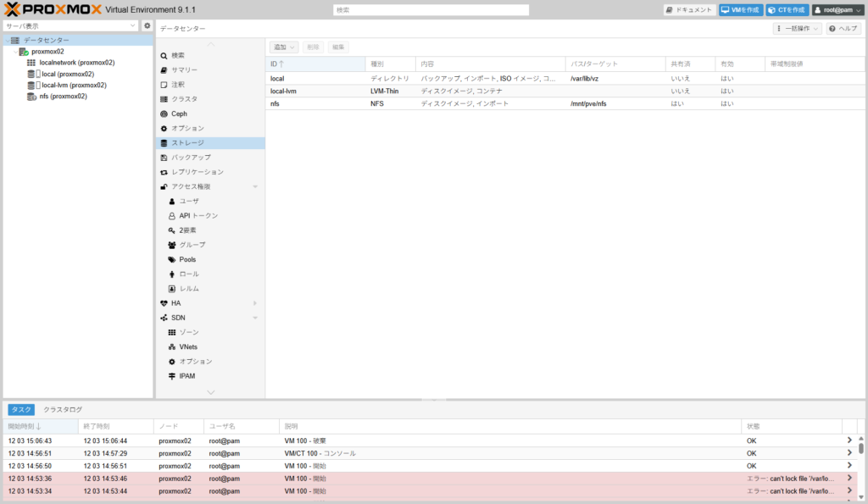Collapse the SDN section arrow
This screenshot has width=868, height=504.
coord(254,318)
